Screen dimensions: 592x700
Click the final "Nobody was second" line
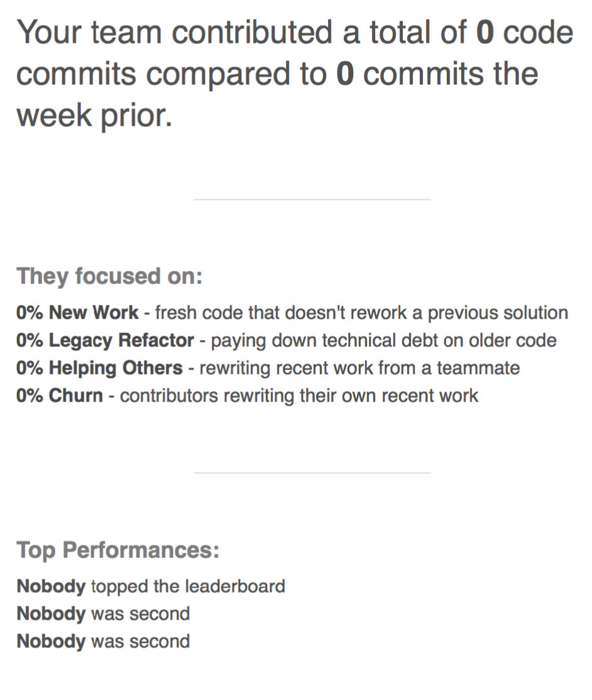tap(103, 642)
